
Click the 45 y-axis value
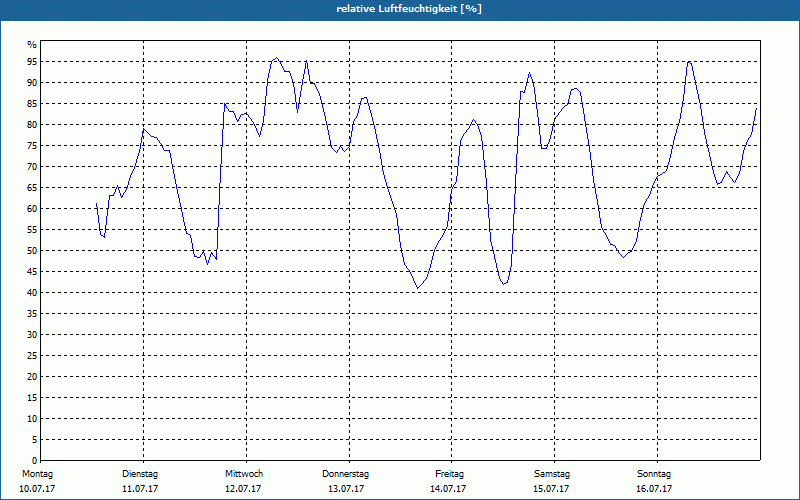point(32,271)
